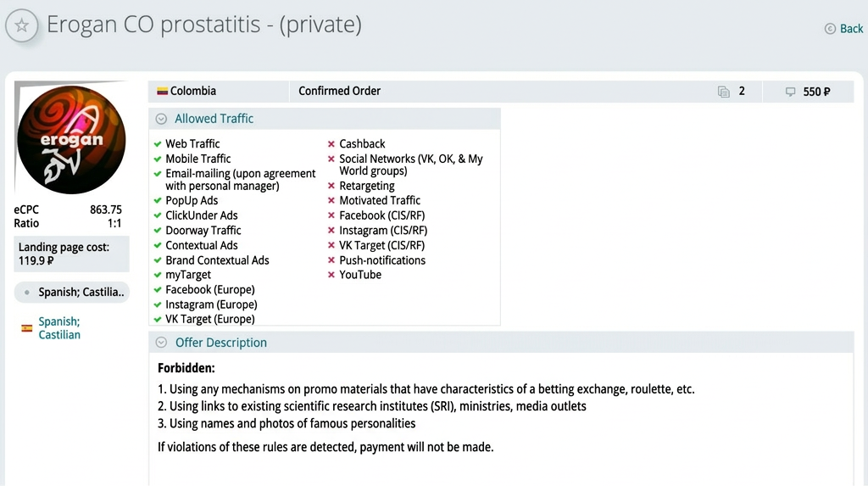Open the Spanish; Castilian link

(59, 328)
